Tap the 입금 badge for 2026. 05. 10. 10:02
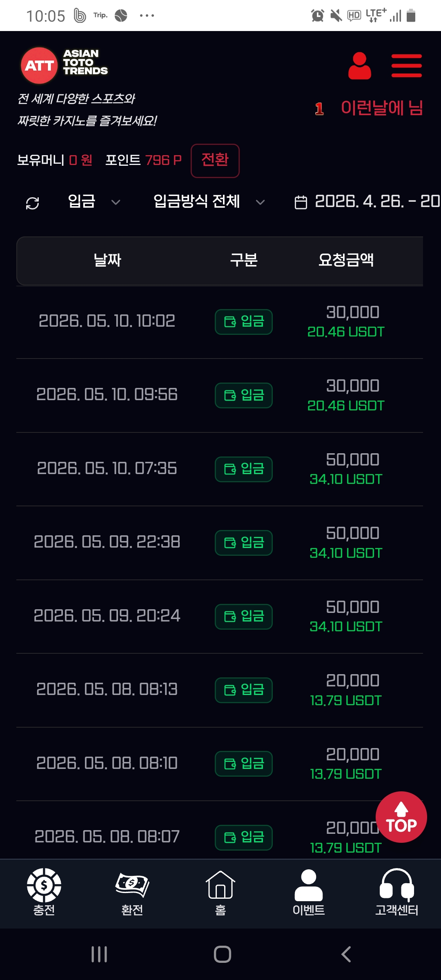Screen dimensions: 441x980 tap(244, 322)
